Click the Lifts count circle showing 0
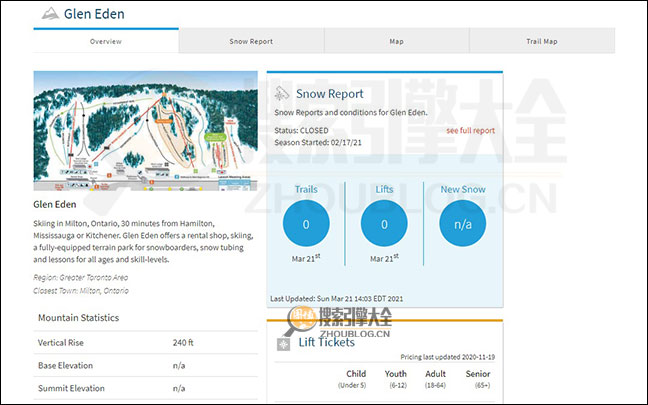This screenshot has height=405, width=648. click(x=384, y=224)
